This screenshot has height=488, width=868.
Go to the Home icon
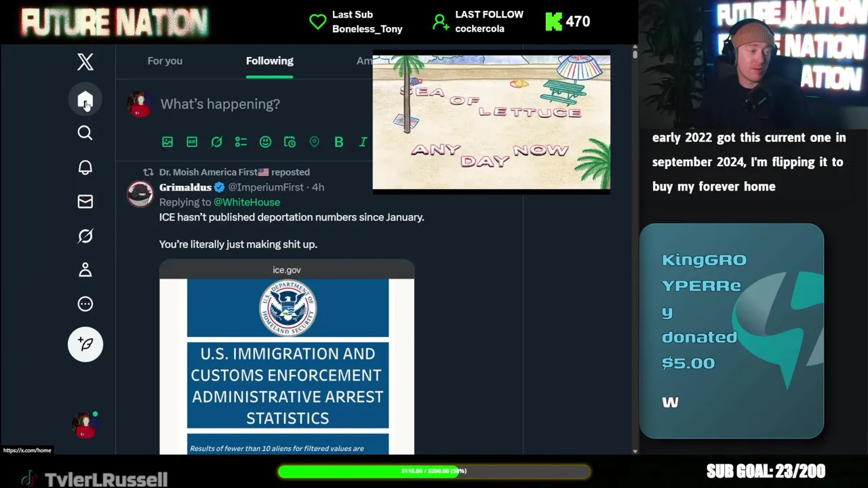point(85,100)
